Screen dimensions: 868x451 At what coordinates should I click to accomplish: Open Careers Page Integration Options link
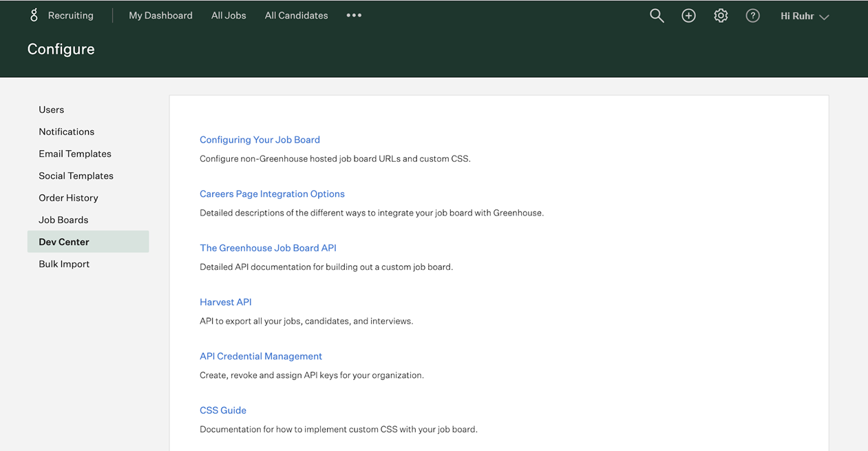[272, 194]
